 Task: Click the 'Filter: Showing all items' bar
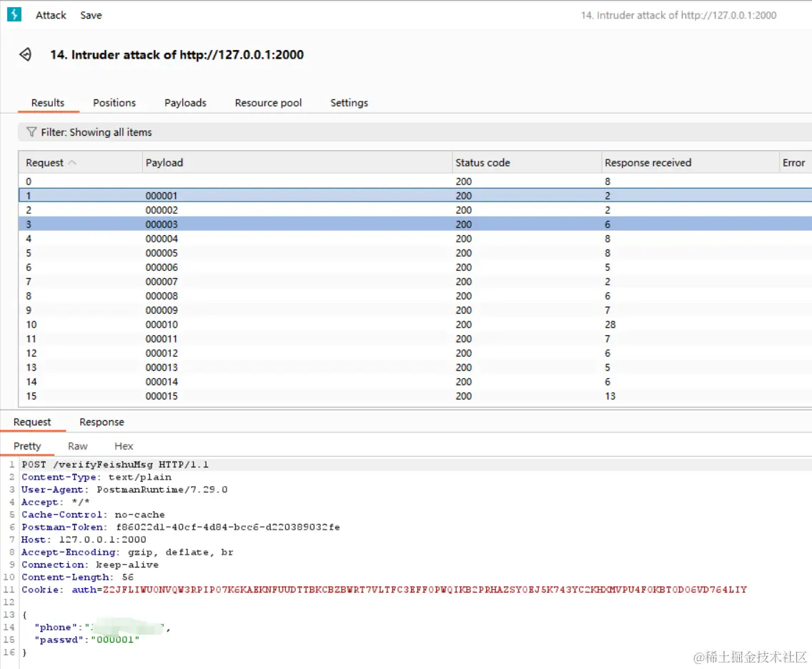coord(415,132)
